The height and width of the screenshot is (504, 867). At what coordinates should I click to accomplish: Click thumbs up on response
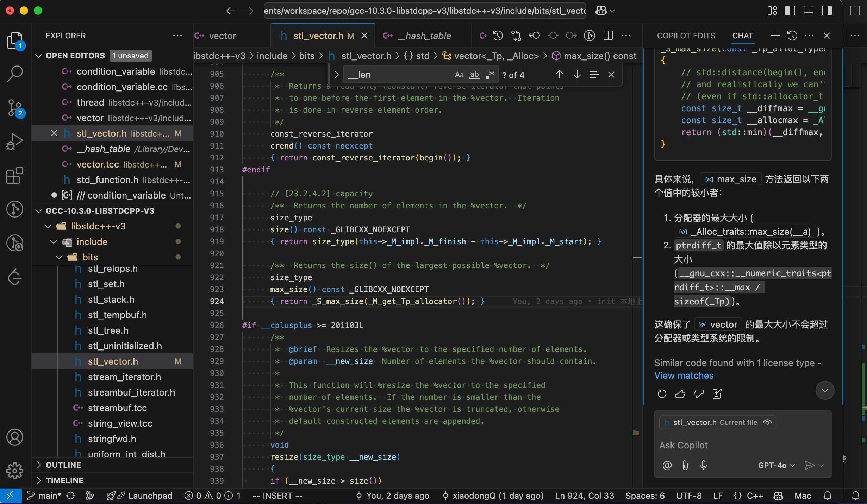tap(680, 394)
